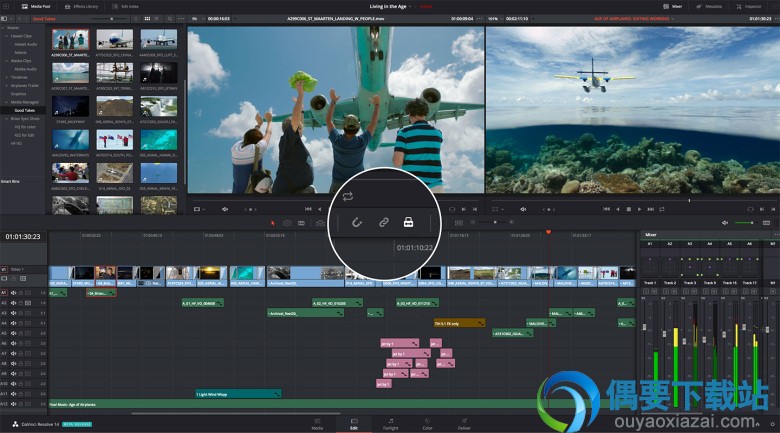The image size is (780, 433).
Task: Mute audio in the timeline viewer
Action: 523,209
